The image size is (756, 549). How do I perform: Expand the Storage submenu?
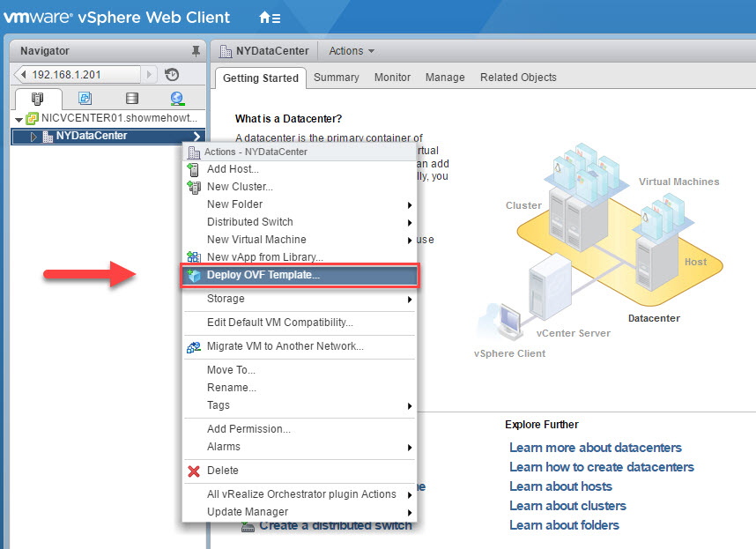tap(410, 300)
